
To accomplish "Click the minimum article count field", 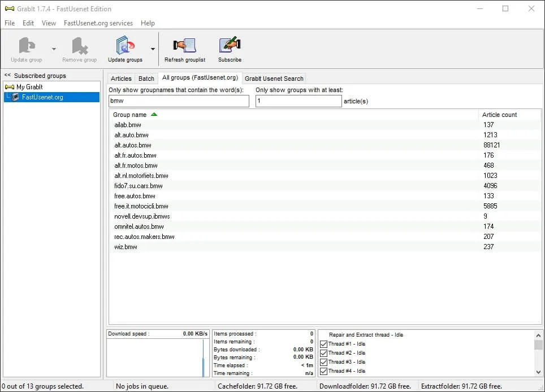I will click(299, 101).
